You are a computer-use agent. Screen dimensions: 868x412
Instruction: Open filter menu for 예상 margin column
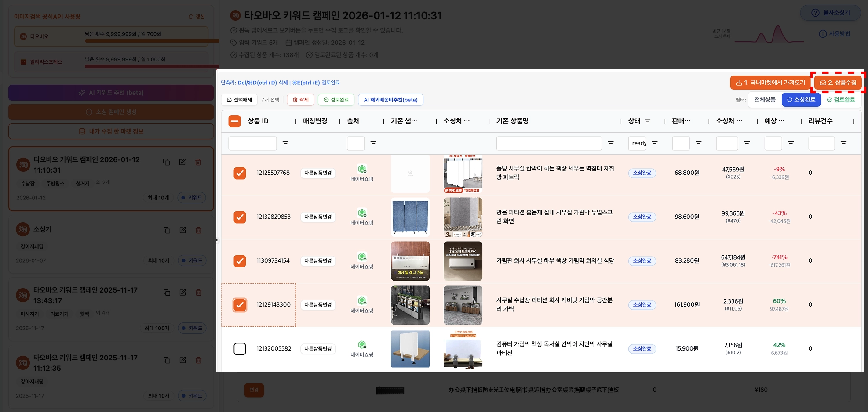(791, 143)
